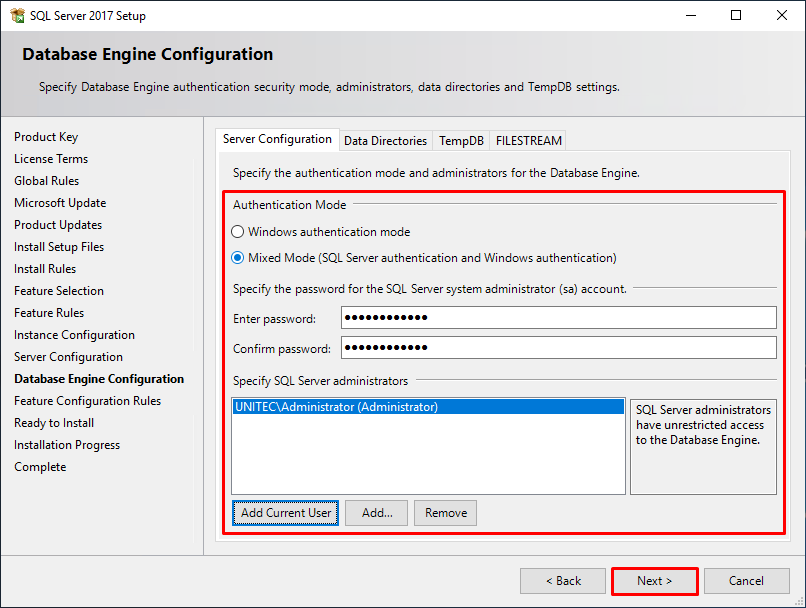Switch to the TempDB tab

coord(461,140)
